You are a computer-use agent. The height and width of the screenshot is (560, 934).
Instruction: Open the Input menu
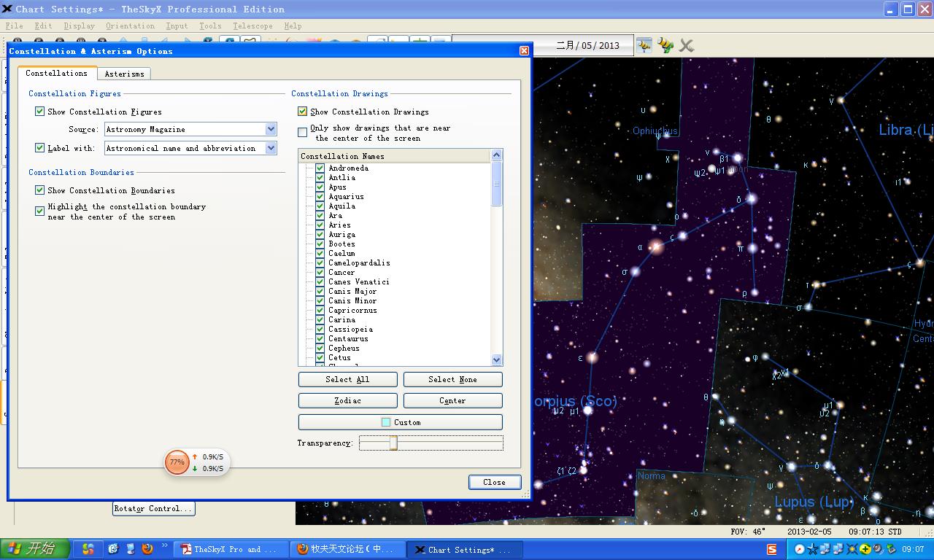(177, 26)
